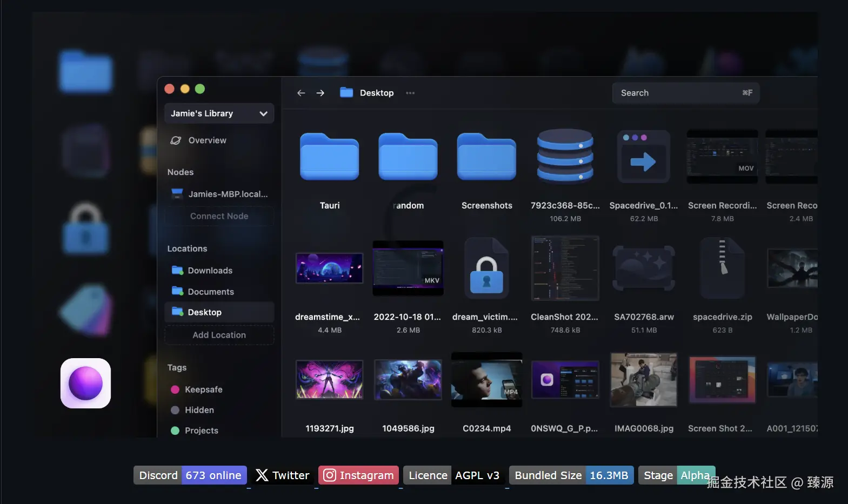Click the purple Spacedrive app icon
This screenshot has width=848, height=504.
[x=85, y=383]
